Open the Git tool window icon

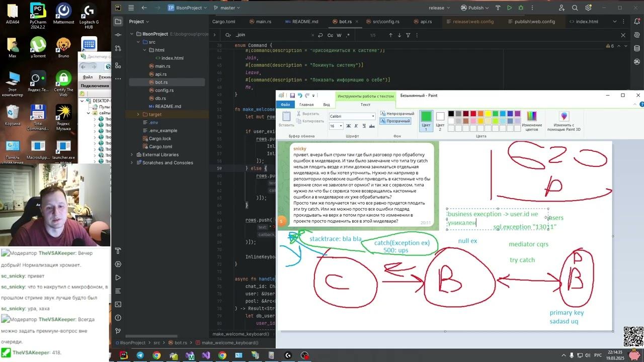coord(118,331)
